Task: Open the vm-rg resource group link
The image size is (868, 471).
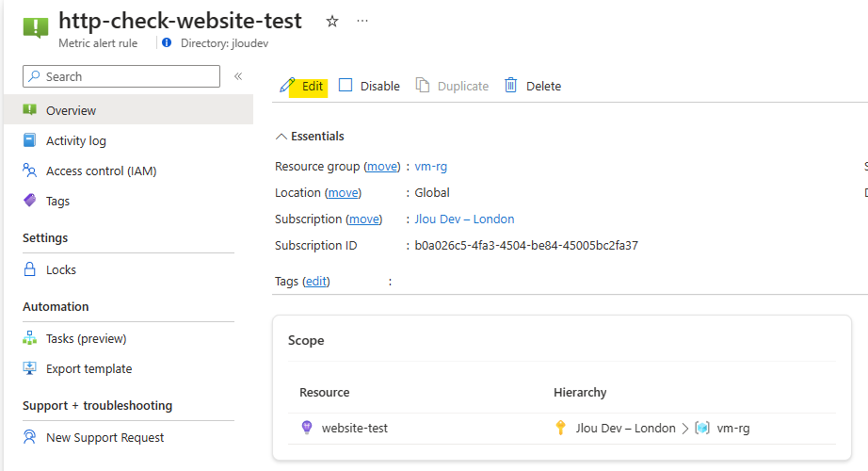Action: pos(430,166)
